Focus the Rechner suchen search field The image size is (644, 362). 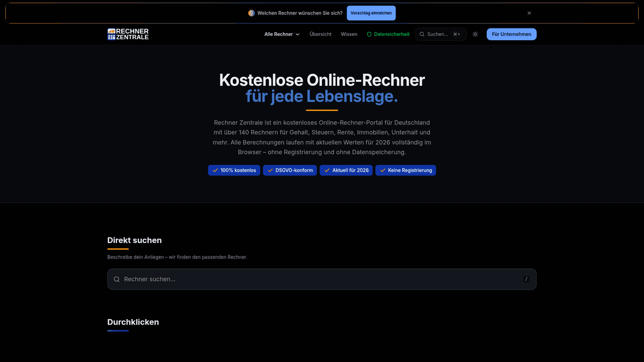click(322, 279)
